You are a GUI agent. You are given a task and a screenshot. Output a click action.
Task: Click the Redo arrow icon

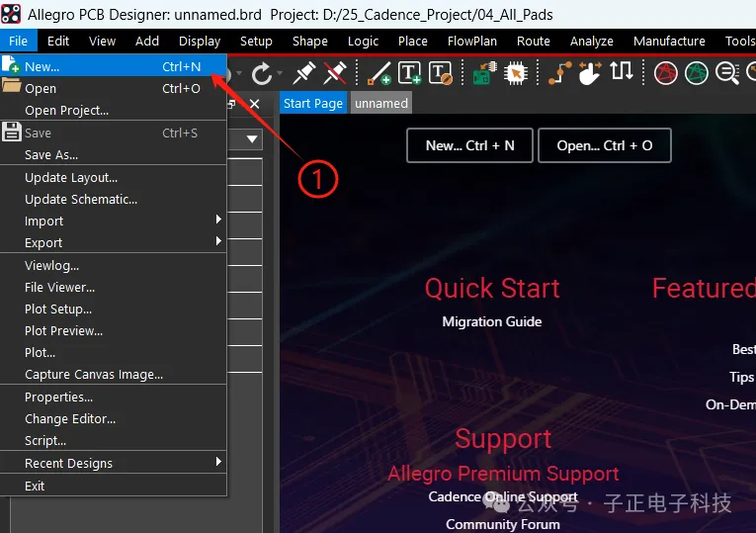261,74
